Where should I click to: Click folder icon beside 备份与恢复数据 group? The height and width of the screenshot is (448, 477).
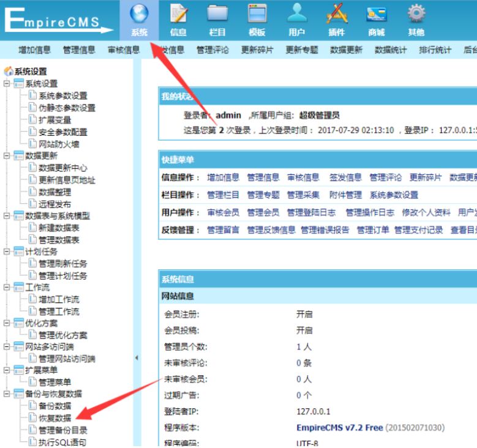point(18,394)
